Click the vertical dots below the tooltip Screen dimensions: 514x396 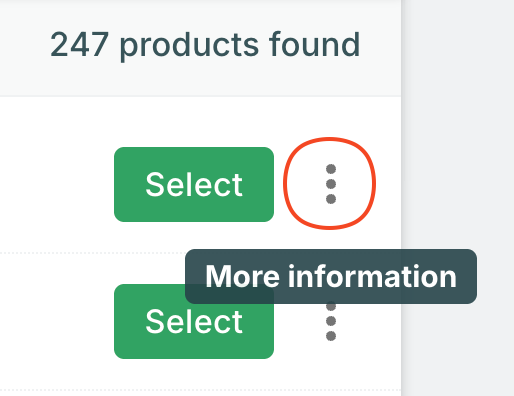point(330,321)
